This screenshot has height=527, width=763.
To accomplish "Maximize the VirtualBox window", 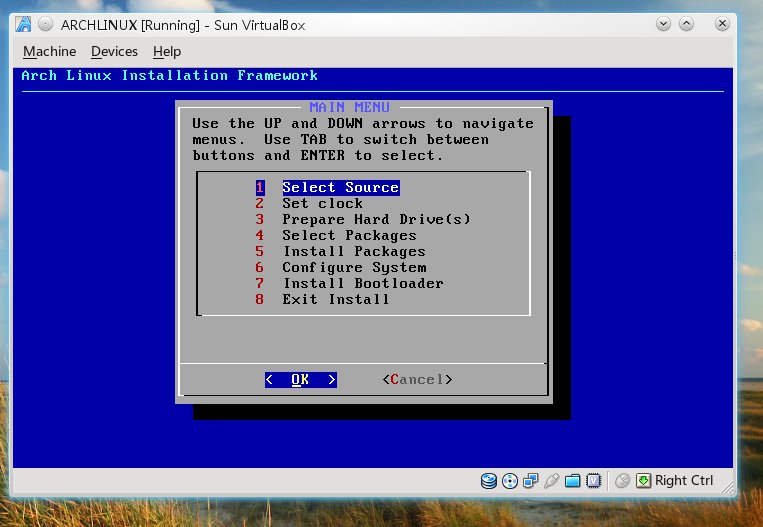I will click(686, 24).
